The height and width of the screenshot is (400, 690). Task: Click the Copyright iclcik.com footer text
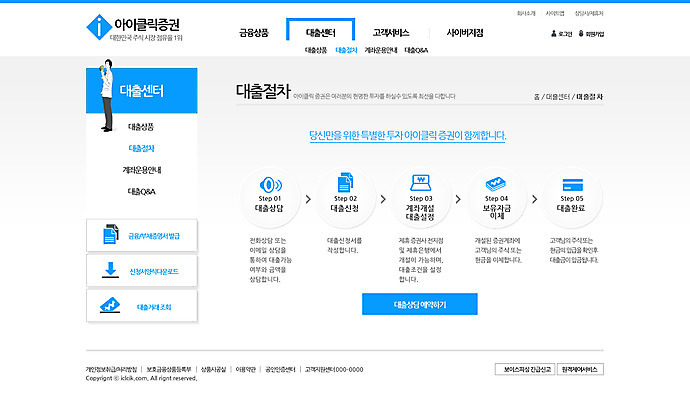pyautogui.click(x=141, y=378)
